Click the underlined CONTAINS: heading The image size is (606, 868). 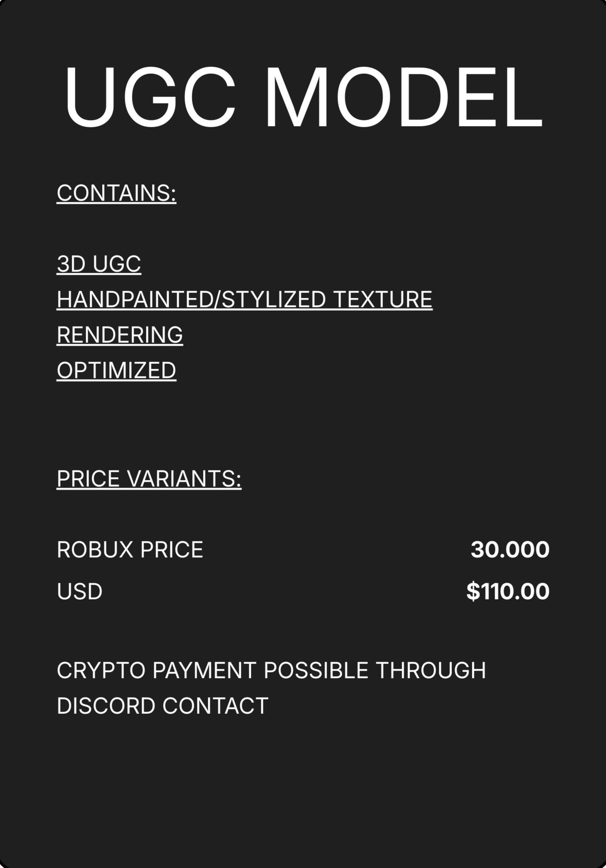tap(117, 193)
